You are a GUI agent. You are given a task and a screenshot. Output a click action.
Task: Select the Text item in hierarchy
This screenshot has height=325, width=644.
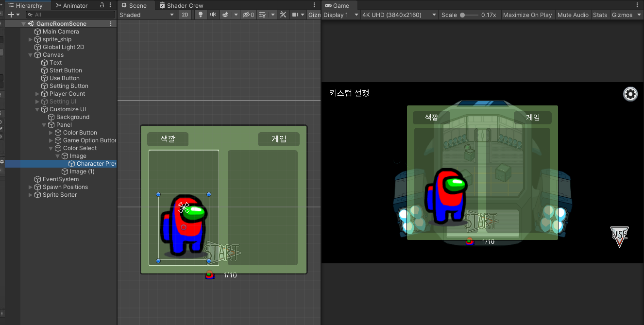55,63
